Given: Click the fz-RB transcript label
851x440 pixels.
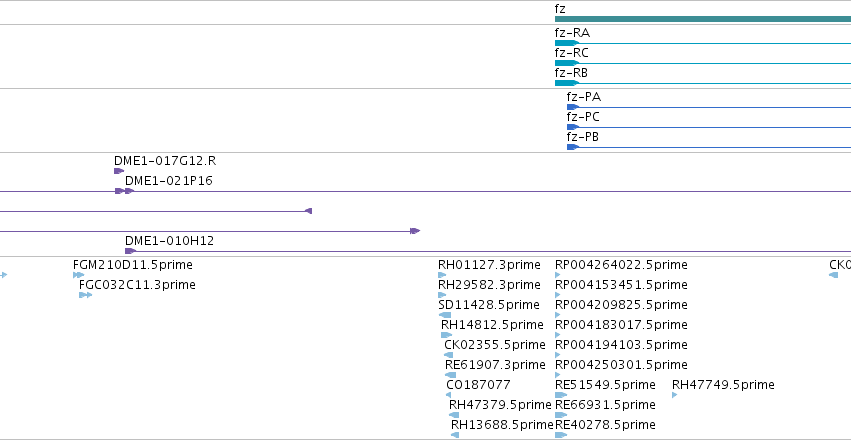Looking at the screenshot, I should click(571, 73).
